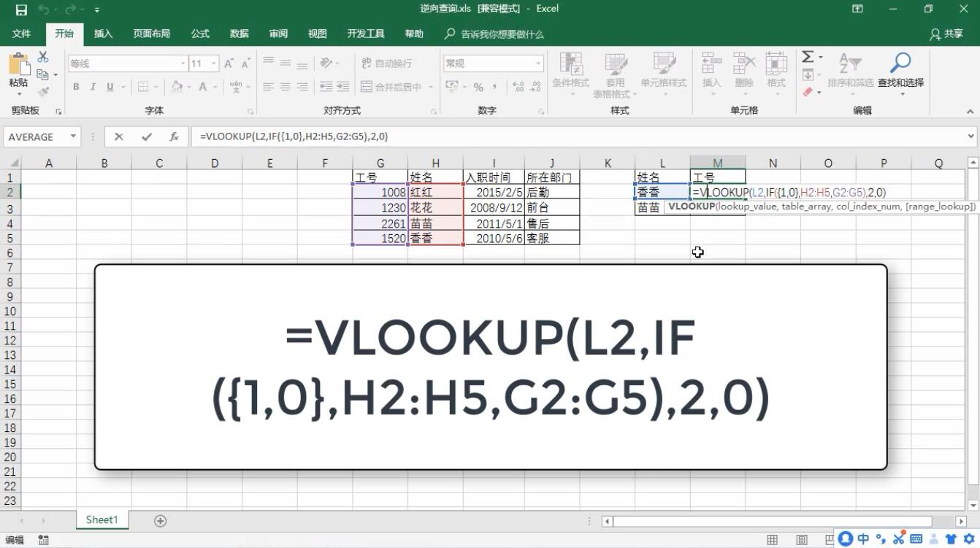Expand the Name Box dropdown
Viewport: 980px width, 548px height.
point(73,136)
